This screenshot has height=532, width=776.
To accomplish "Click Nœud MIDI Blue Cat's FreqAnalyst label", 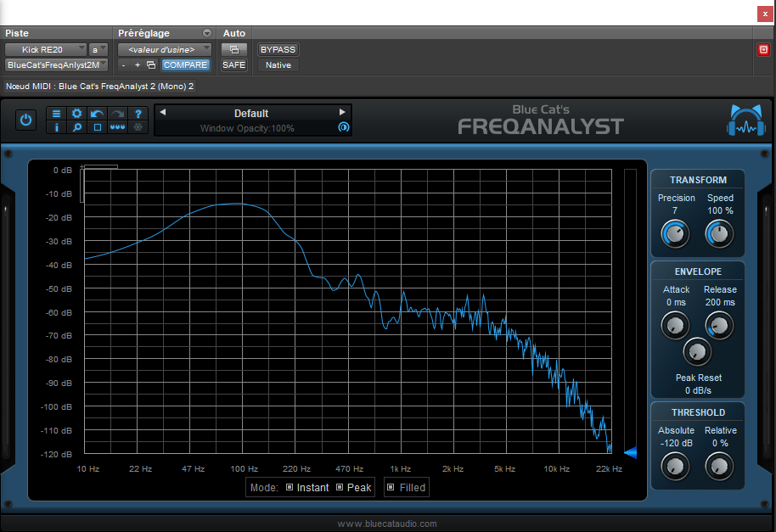I will pyautogui.click(x=100, y=86).
